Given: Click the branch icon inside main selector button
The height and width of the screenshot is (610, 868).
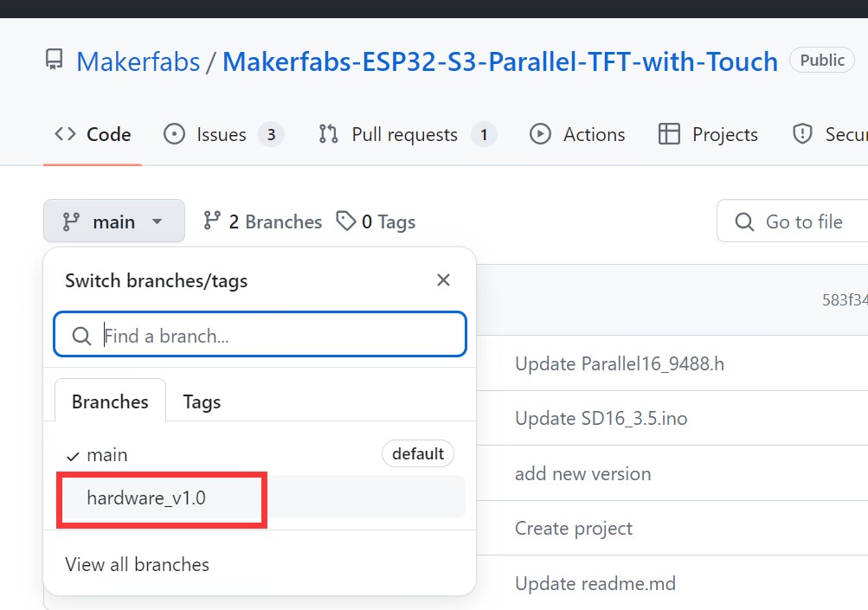Looking at the screenshot, I should pyautogui.click(x=71, y=222).
